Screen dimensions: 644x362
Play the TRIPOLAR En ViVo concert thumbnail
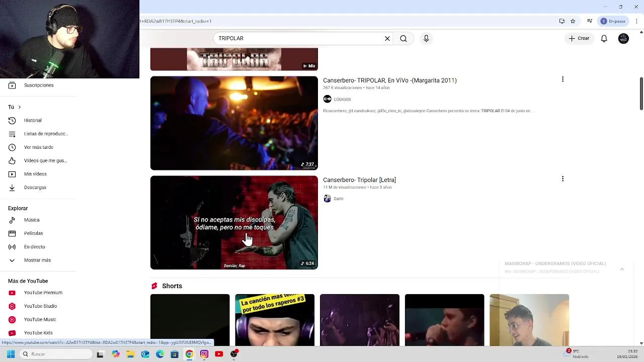[x=234, y=123]
